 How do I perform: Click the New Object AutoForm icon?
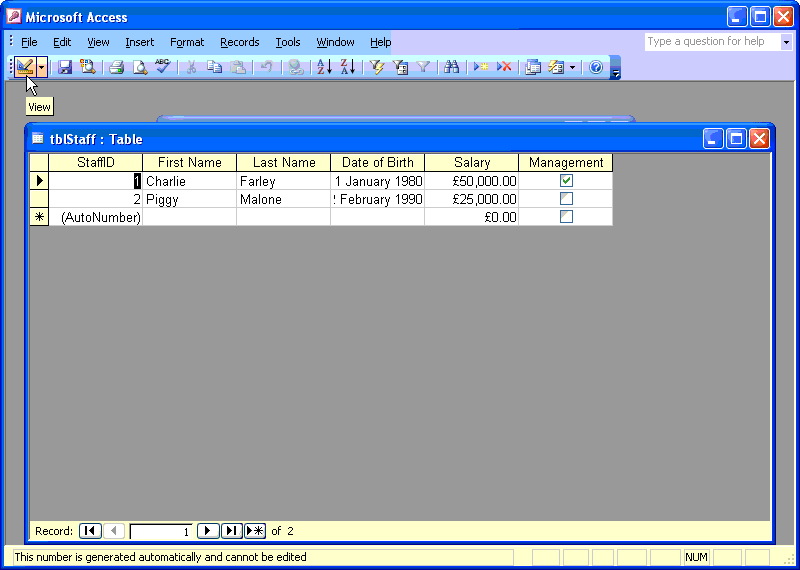tap(556, 67)
